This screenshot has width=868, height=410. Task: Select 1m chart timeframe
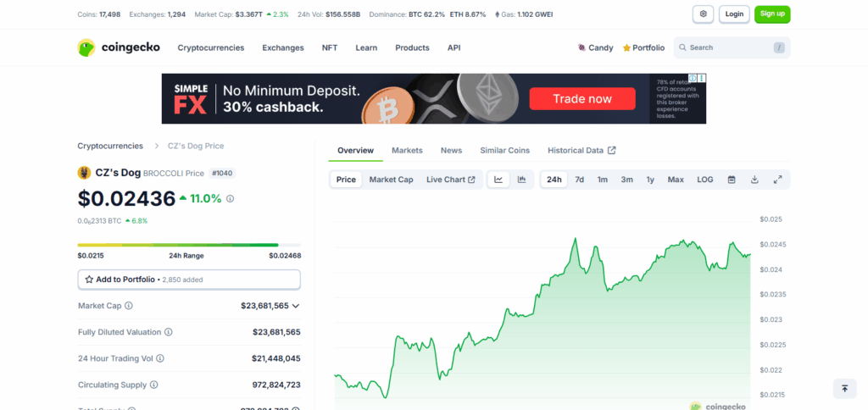(x=603, y=180)
